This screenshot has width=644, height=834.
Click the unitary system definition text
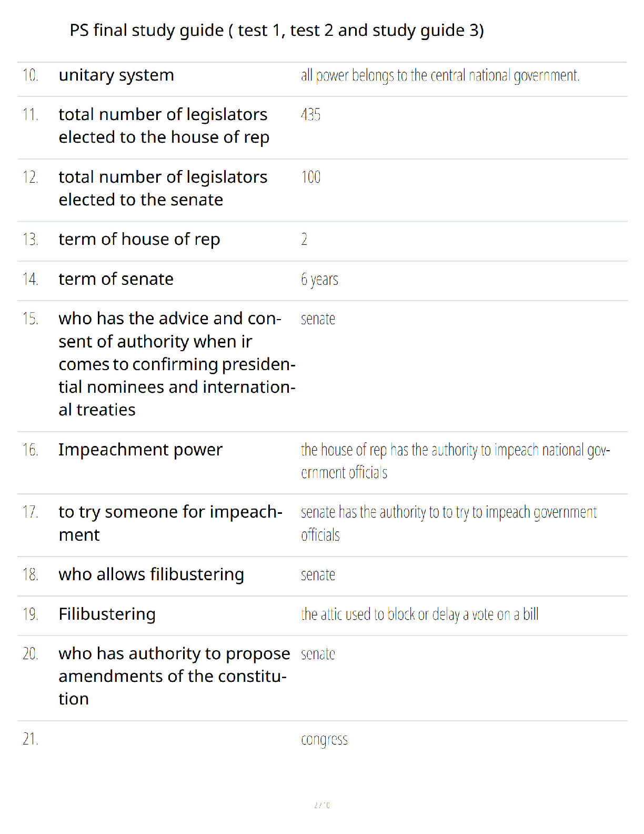440,76
